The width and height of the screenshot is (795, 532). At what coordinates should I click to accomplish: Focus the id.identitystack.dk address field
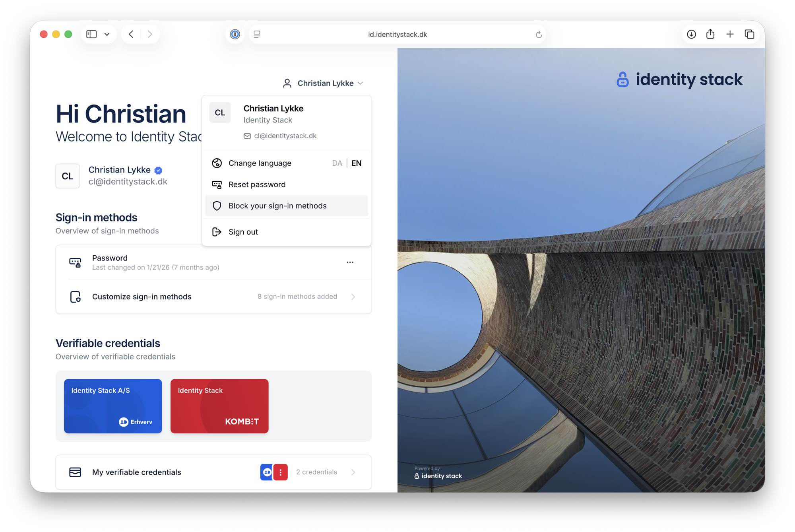(397, 34)
